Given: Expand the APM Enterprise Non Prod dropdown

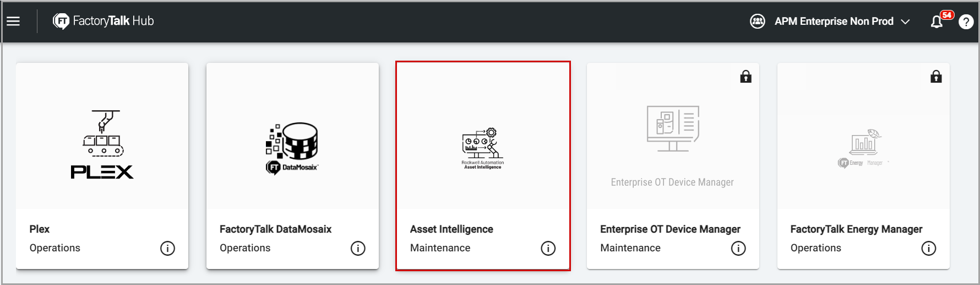Looking at the screenshot, I should point(834,21).
